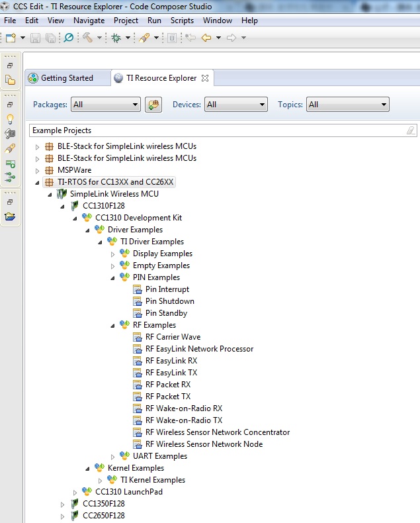Select RF Wireless Sensor Network Concentrator
This screenshot has width=420, height=523.
click(218, 432)
